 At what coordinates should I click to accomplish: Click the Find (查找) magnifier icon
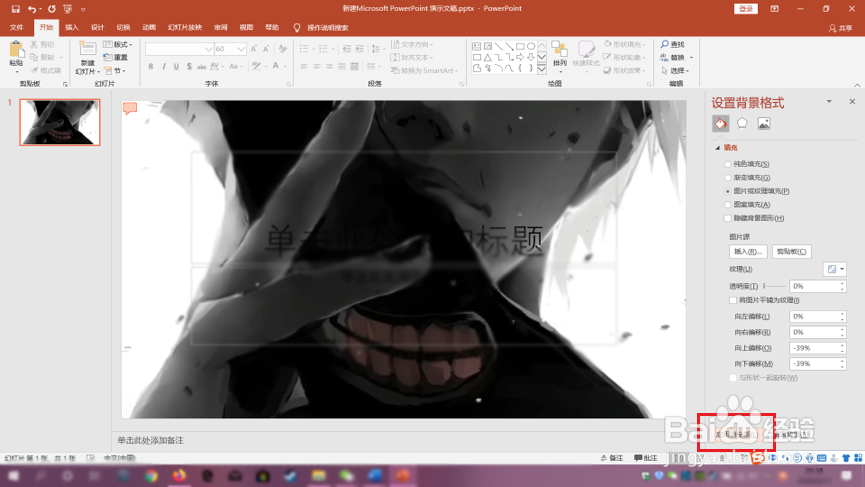(665, 44)
